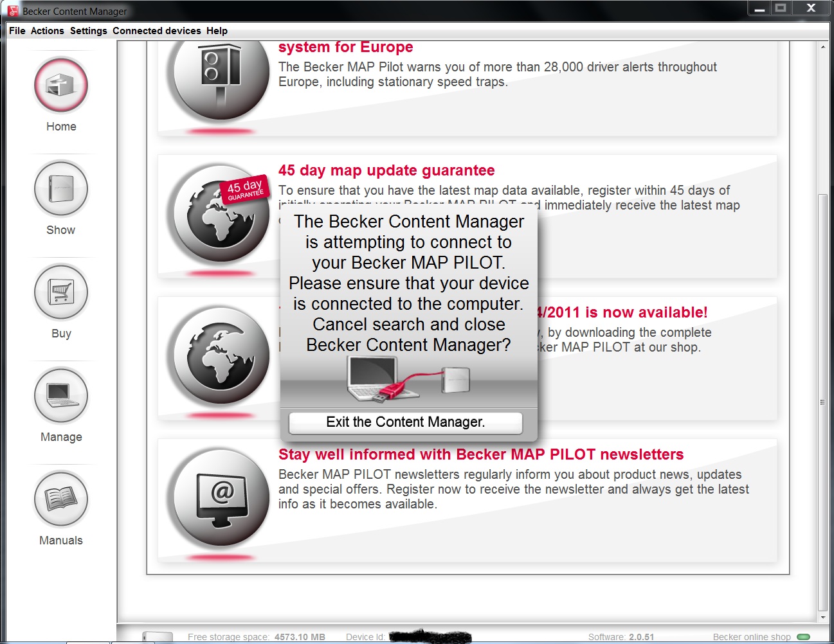Open the 45 day map update guarantee heading
The height and width of the screenshot is (644, 834).
(x=386, y=170)
